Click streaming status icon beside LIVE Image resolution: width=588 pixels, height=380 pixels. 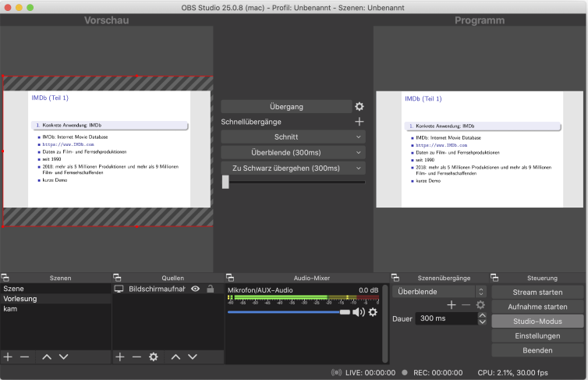pos(336,372)
